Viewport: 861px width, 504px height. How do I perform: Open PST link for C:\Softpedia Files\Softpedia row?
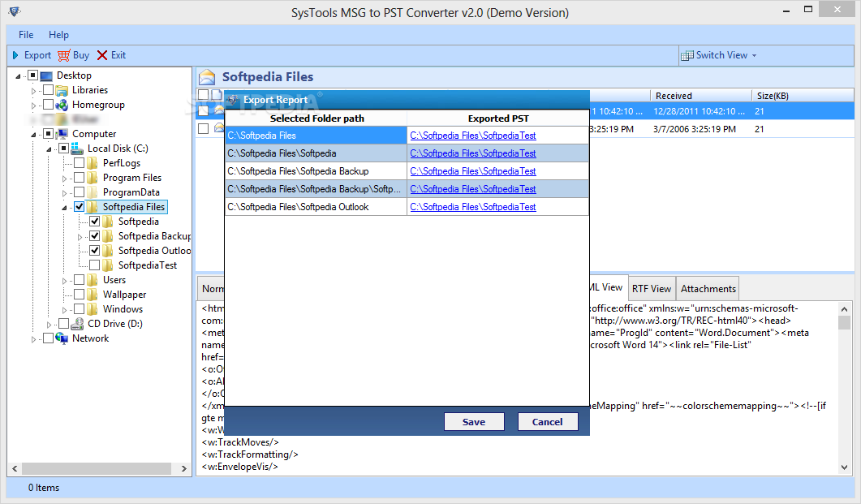coord(473,153)
